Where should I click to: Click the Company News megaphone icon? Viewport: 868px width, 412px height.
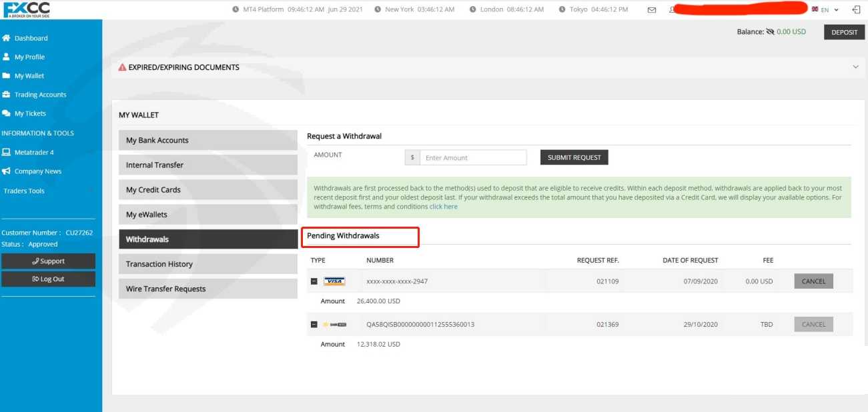pos(6,171)
